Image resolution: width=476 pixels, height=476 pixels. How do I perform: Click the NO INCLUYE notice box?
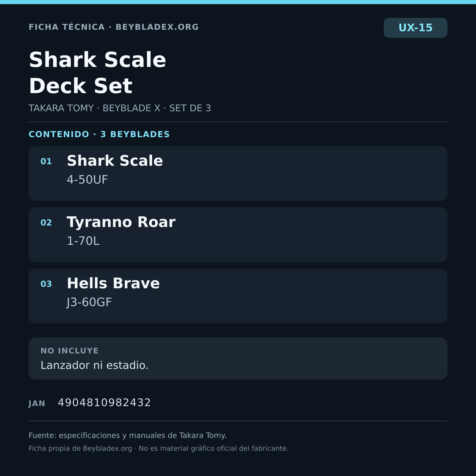[x=238, y=358]
